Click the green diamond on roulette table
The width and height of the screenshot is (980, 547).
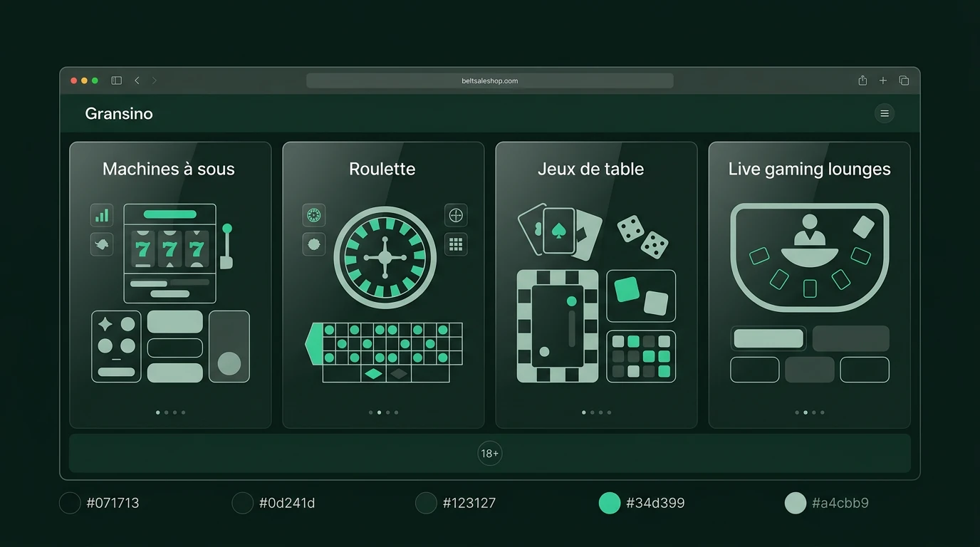point(373,374)
